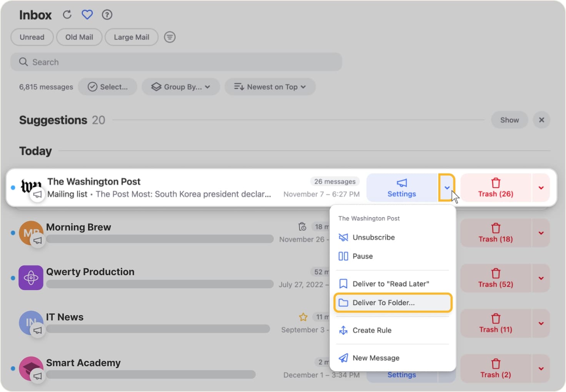Choose "Create Rule" from the open menu
The width and height of the screenshot is (566, 392).
coord(372,330)
